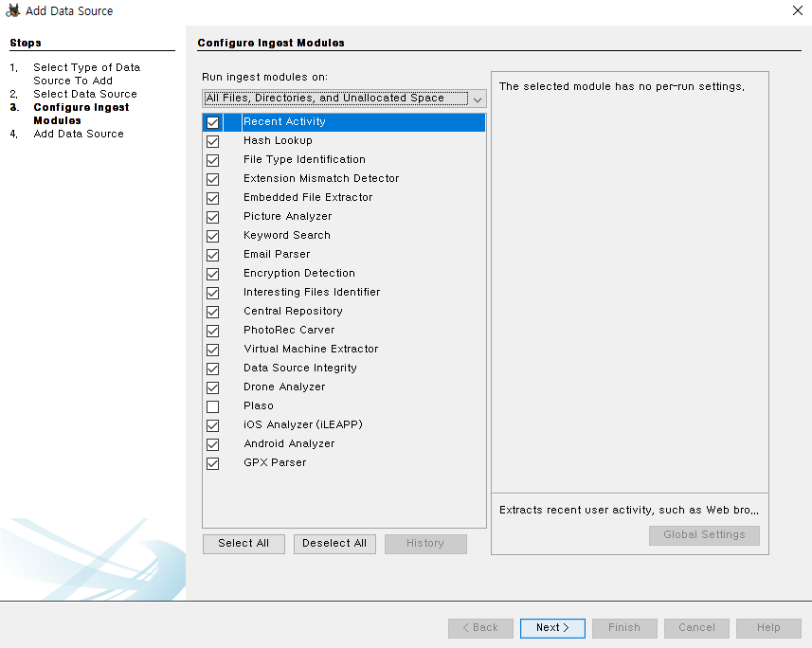Screen dimensions: 812x648
Task: Open the 'Run ingest modules on' dropdown
Action: (344, 98)
